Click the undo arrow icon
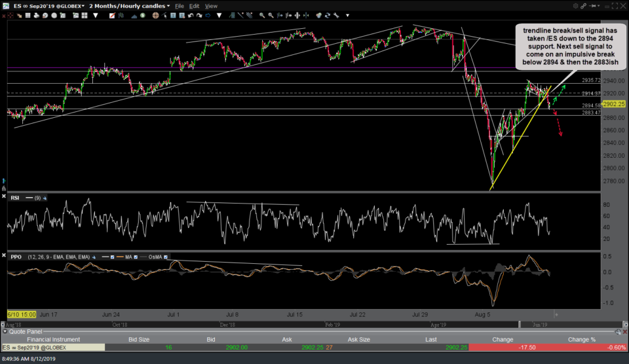629x364 pixels. point(191,16)
